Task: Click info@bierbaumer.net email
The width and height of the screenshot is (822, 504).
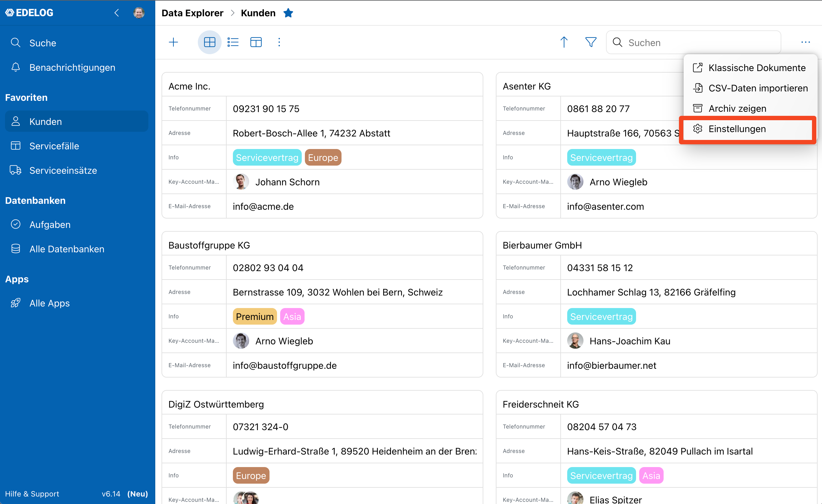Action: (612, 366)
